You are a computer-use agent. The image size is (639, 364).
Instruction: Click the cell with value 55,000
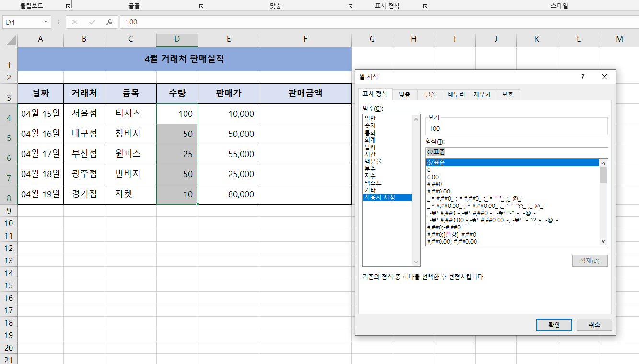228,154
